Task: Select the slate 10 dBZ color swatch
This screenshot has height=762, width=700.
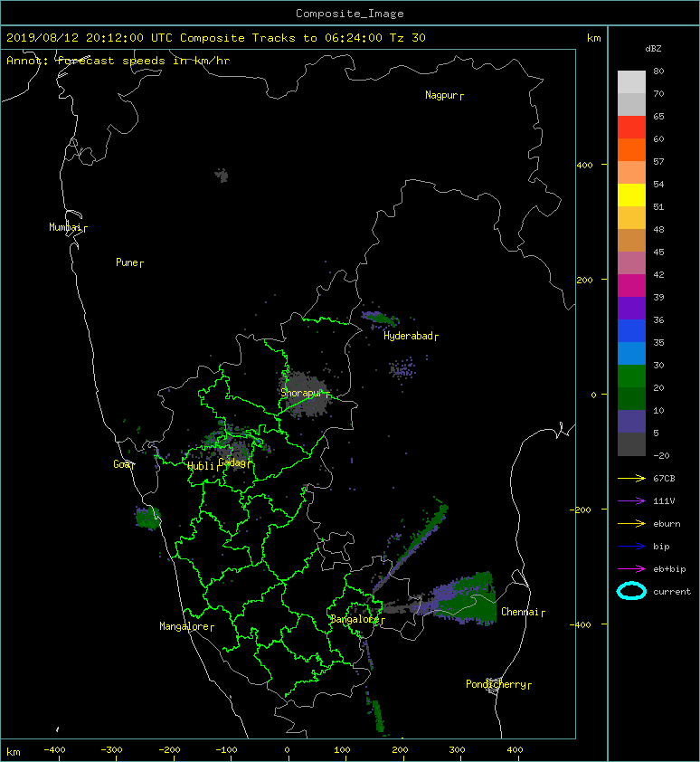Action: 631,422
